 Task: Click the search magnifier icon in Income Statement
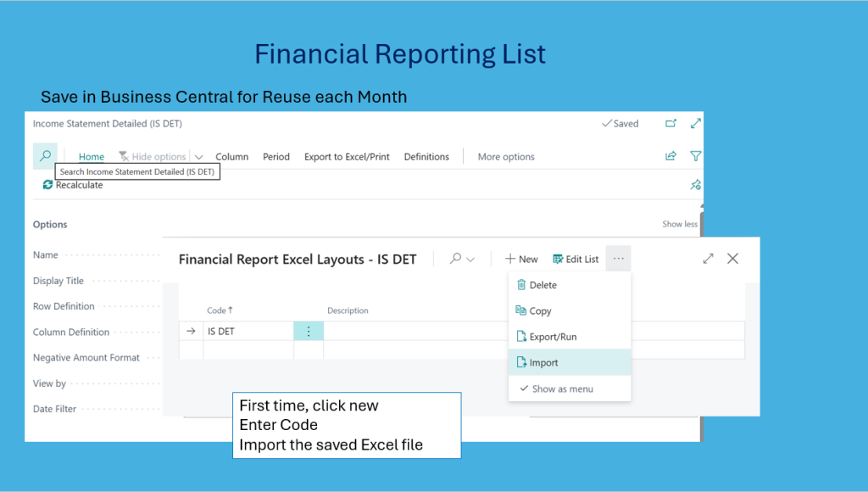(x=45, y=156)
